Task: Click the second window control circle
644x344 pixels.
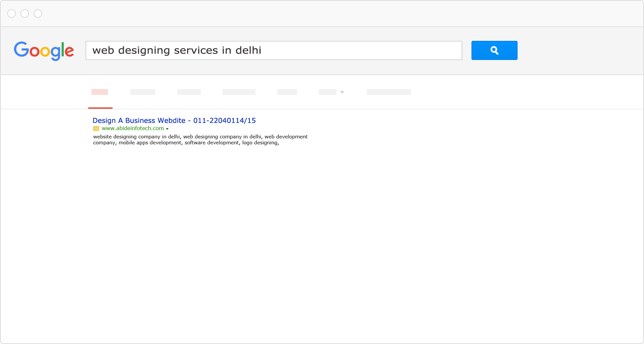Action: (25, 14)
